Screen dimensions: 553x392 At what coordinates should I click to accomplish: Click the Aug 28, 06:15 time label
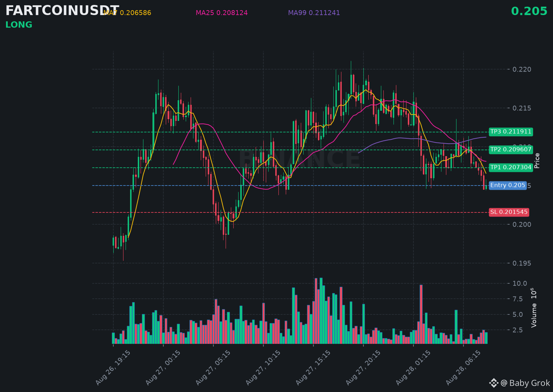coord(463,368)
